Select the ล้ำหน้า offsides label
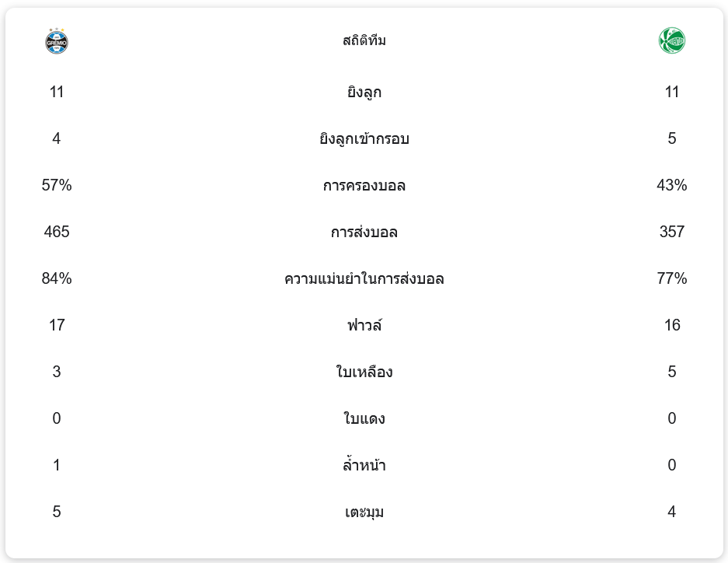728x563 pixels. point(364,466)
